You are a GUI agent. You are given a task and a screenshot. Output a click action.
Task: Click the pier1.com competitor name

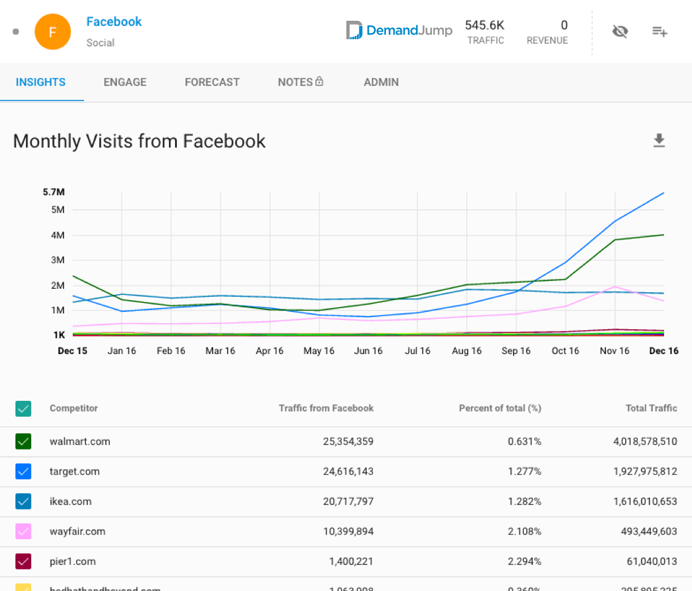(72, 561)
